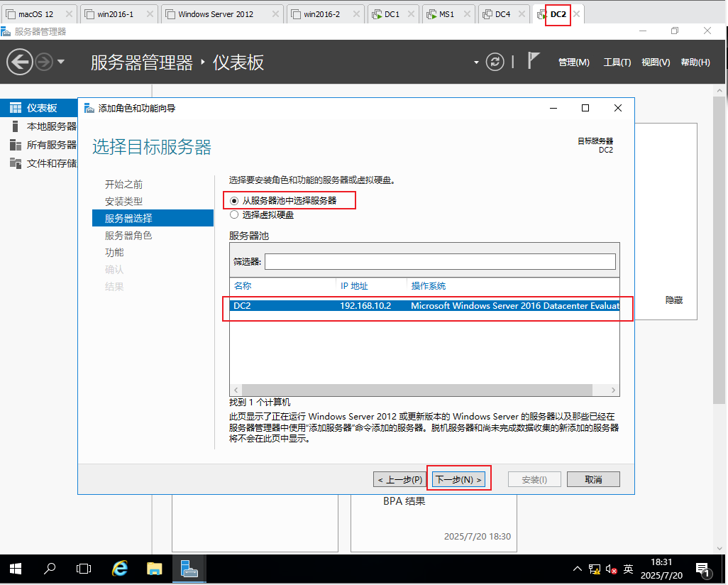
Task: Go to 服务器选择 wizard step
Action: (x=153, y=219)
